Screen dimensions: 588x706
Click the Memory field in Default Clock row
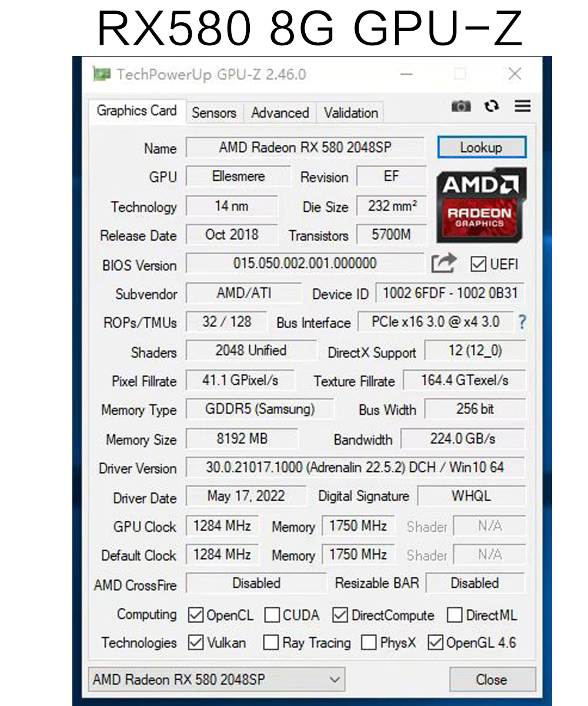pos(358,555)
